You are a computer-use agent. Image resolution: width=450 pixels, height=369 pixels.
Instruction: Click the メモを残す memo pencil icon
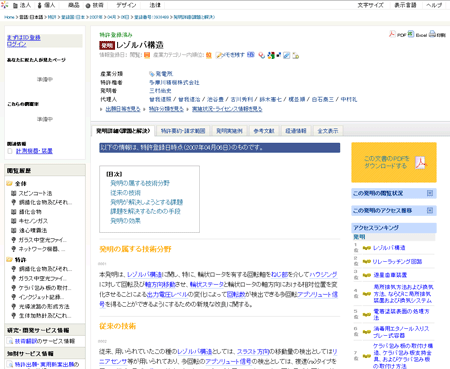(219, 55)
